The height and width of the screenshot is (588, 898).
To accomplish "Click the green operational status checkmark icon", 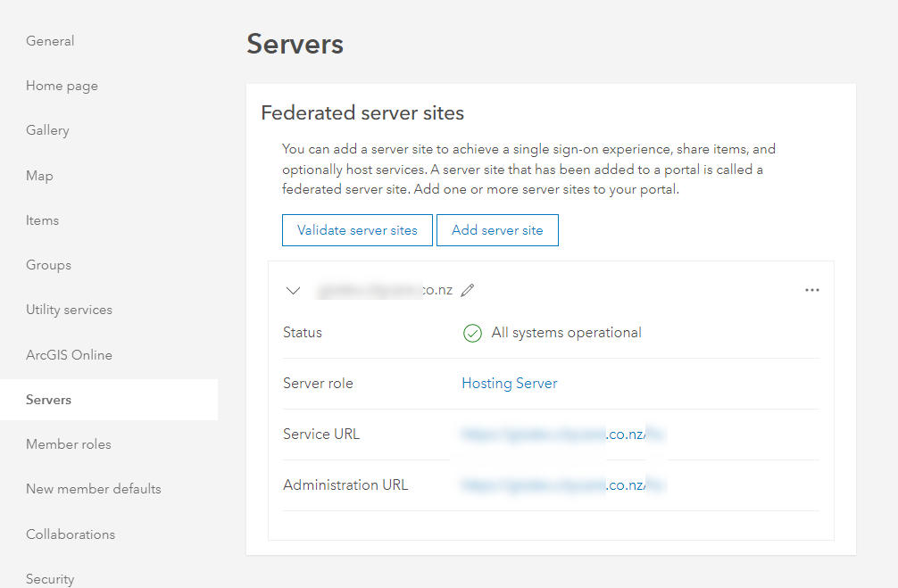I will tap(472, 333).
